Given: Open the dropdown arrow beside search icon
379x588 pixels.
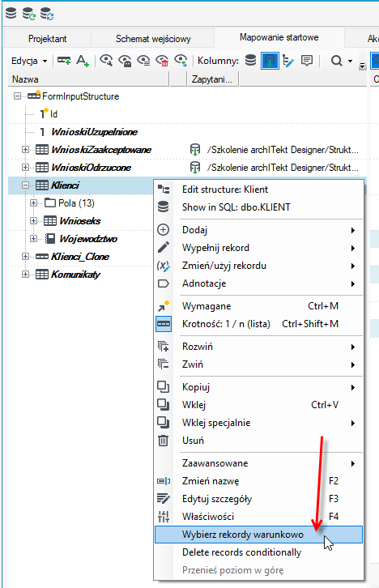Looking at the screenshot, I should 350,61.
